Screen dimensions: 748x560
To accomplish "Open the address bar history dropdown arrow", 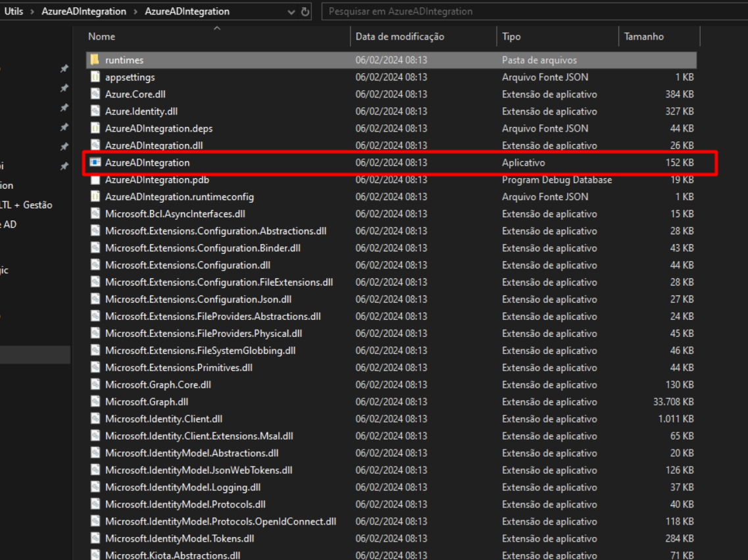I will (291, 12).
